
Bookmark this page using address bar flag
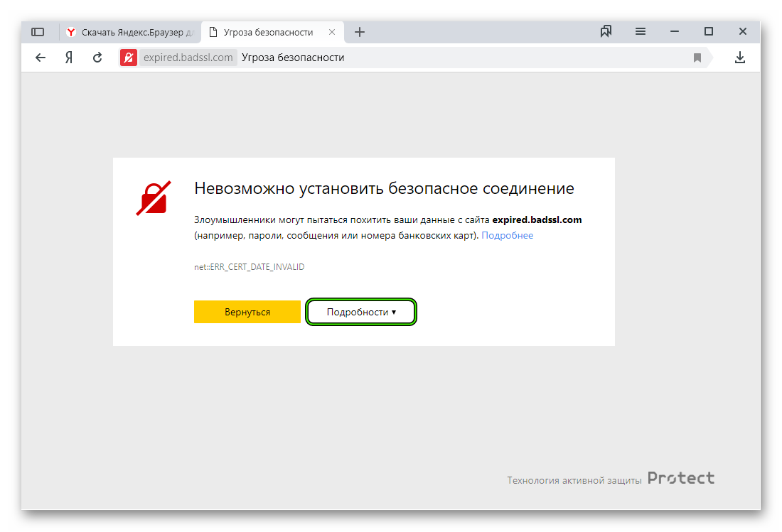(697, 58)
